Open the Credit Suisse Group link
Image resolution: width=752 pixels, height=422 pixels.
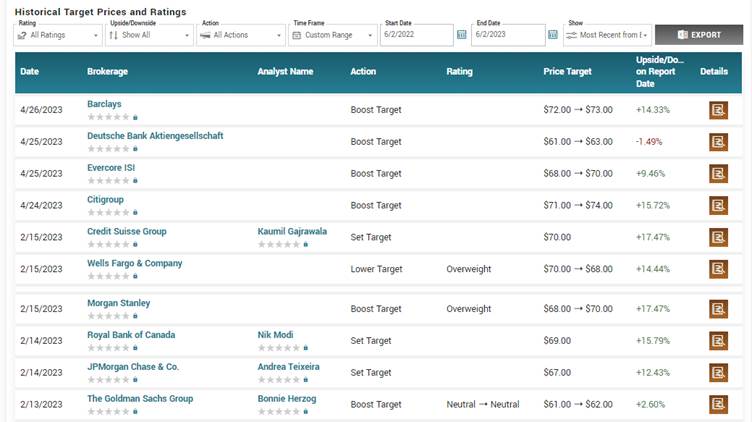127,231
